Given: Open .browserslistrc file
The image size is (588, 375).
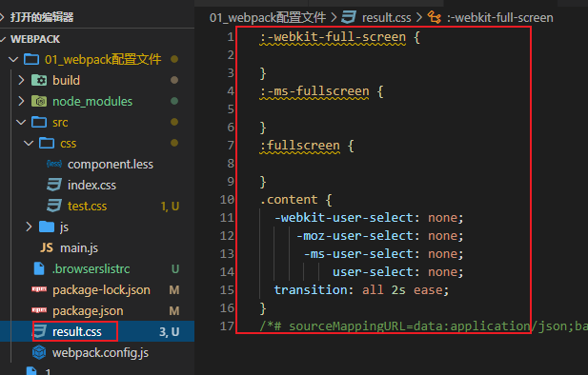Looking at the screenshot, I should pos(91,268).
